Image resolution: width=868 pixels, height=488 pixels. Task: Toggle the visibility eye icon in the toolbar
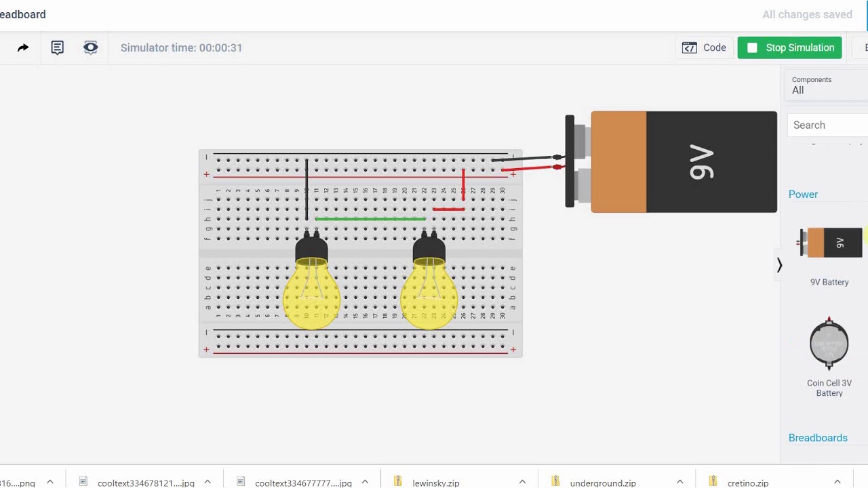click(x=91, y=47)
